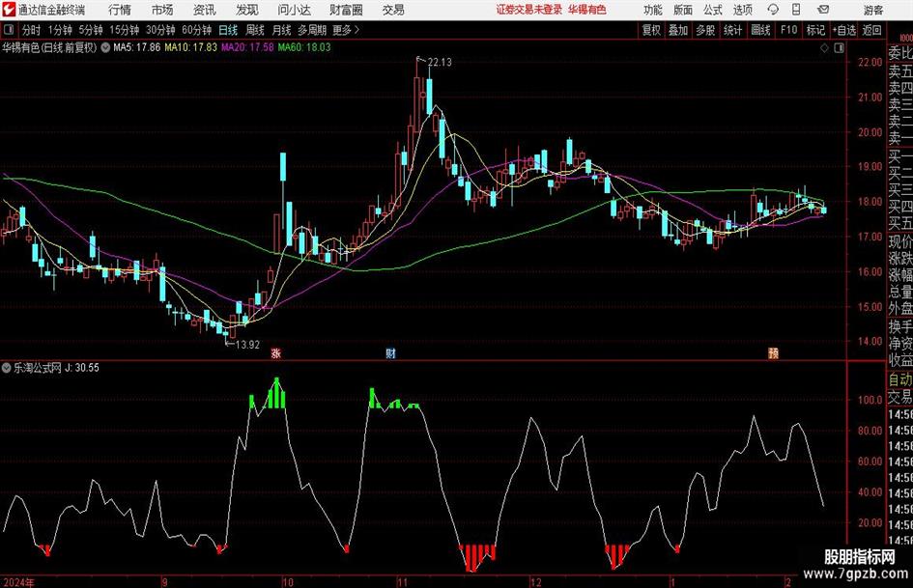
Task: Click the red 涨 event marker
Action: (x=276, y=352)
